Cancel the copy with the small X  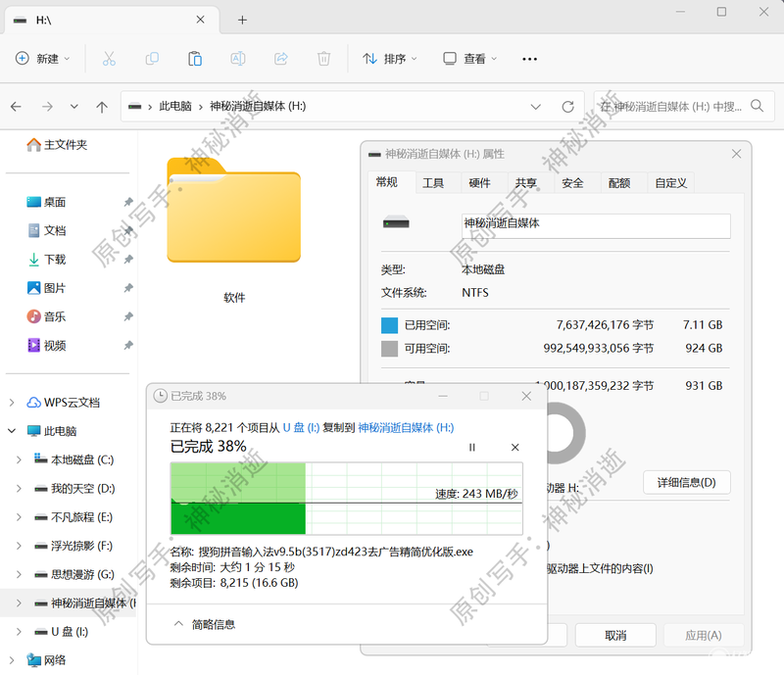[515, 448]
